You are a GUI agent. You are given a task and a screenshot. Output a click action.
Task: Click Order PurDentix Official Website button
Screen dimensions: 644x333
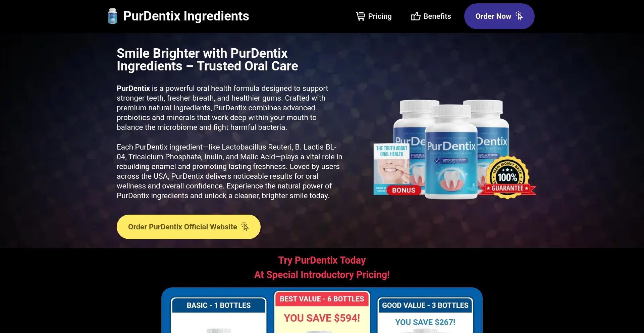pyautogui.click(x=189, y=227)
